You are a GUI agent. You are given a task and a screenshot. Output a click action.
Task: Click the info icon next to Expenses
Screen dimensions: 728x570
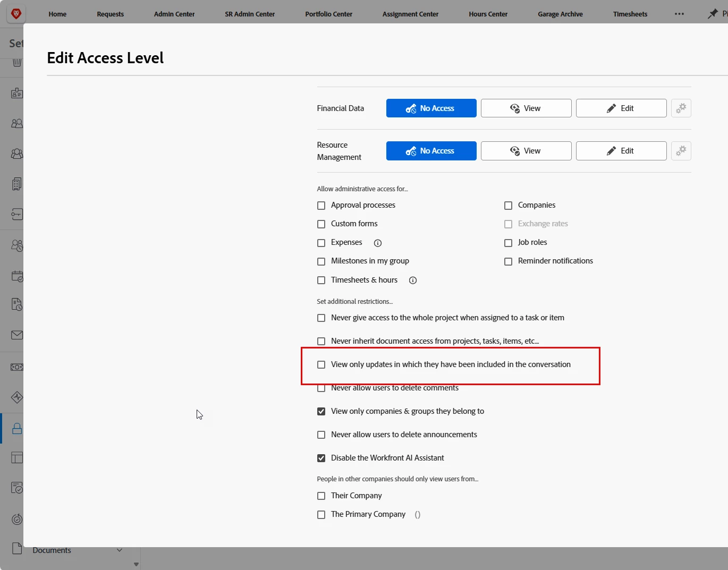tap(378, 243)
